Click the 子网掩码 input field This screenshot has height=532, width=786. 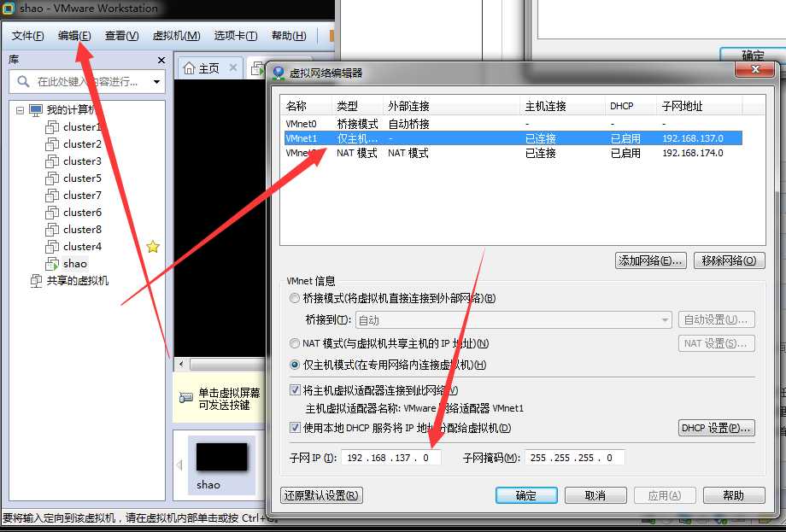coord(574,458)
